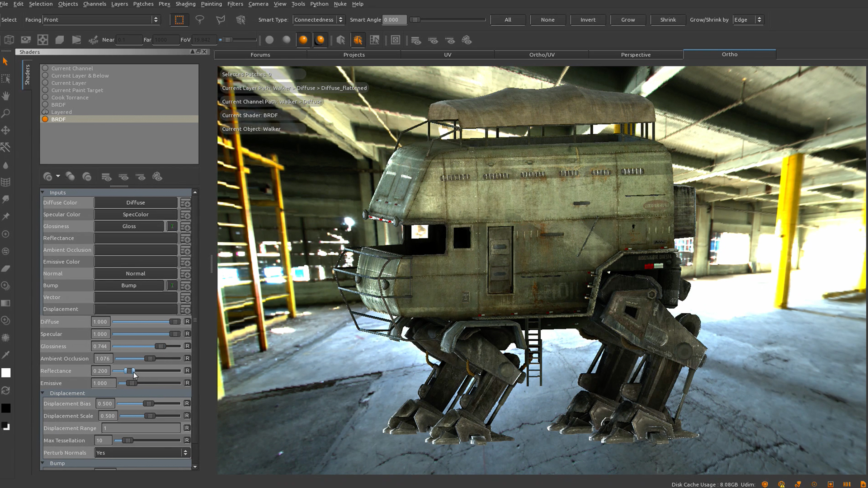Pick the Hand pan tool in left toolbar
The height and width of the screenshot is (488, 868).
click(x=5, y=96)
